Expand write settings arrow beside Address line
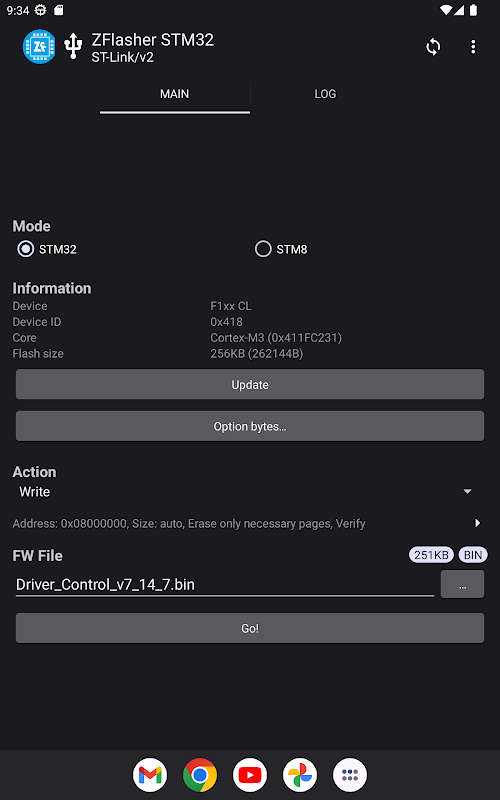Image resolution: width=500 pixels, height=800 pixels. pos(478,523)
